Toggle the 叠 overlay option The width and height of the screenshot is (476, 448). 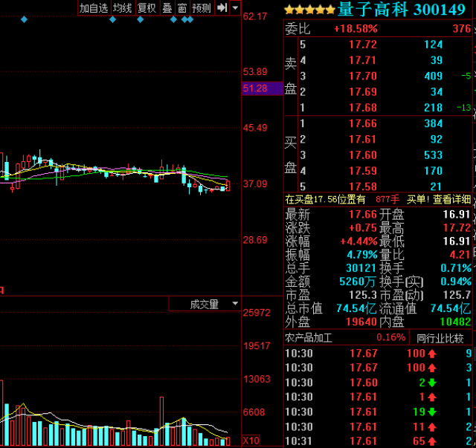click(167, 8)
